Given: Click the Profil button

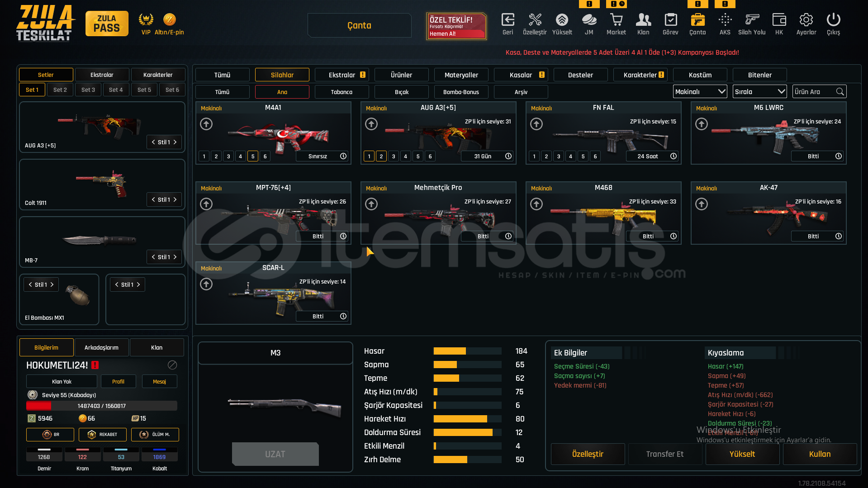Looking at the screenshot, I should pos(119,382).
